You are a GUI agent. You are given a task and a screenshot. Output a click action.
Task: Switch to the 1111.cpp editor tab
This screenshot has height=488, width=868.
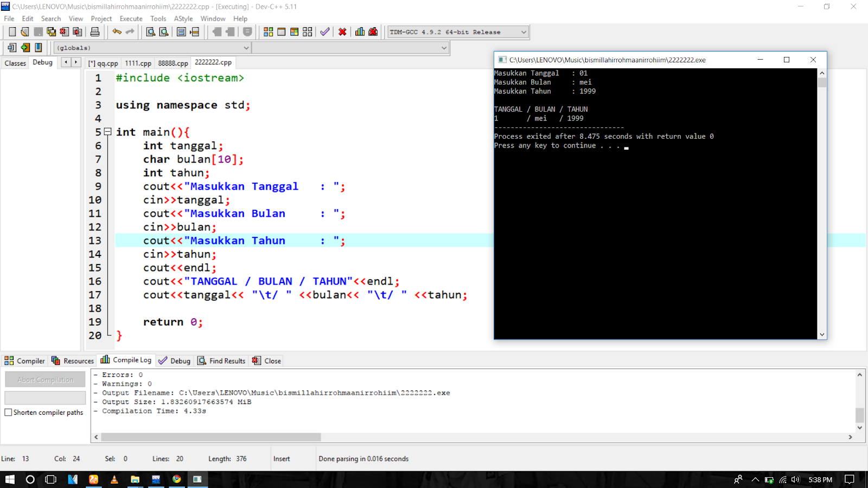click(x=138, y=63)
